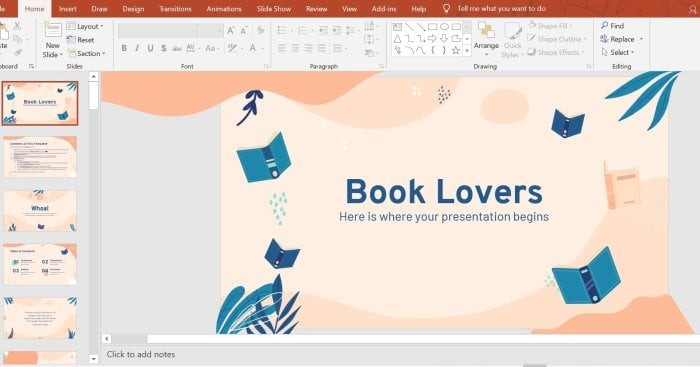The height and width of the screenshot is (367, 700).
Task: Select the Whoa! slide thumbnail
Action: pyautogui.click(x=40, y=210)
